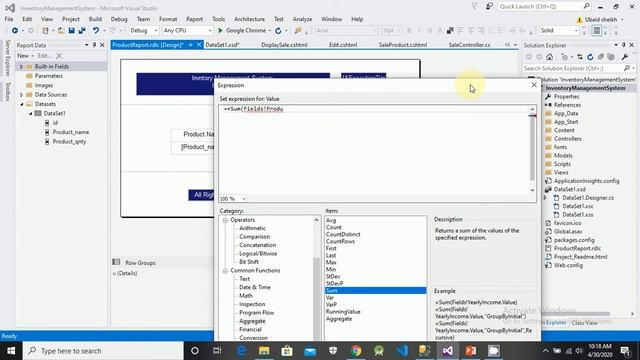Open ProductReport.rdlc in Solution Explorer

(577, 248)
